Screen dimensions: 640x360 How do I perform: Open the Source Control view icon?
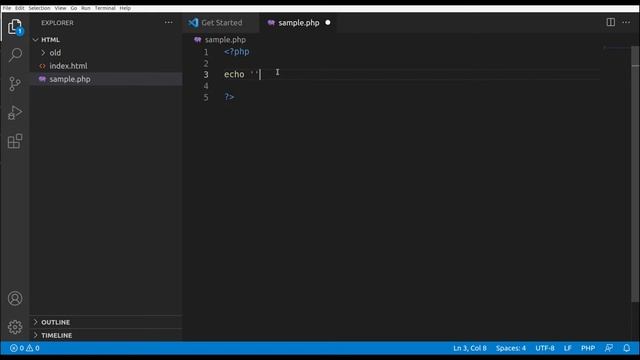click(x=15, y=84)
